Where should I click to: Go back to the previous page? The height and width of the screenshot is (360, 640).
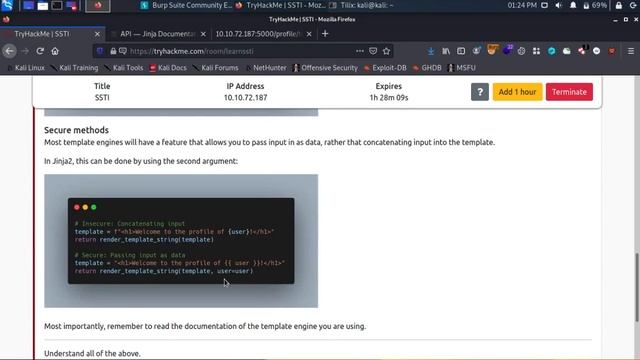[9, 51]
